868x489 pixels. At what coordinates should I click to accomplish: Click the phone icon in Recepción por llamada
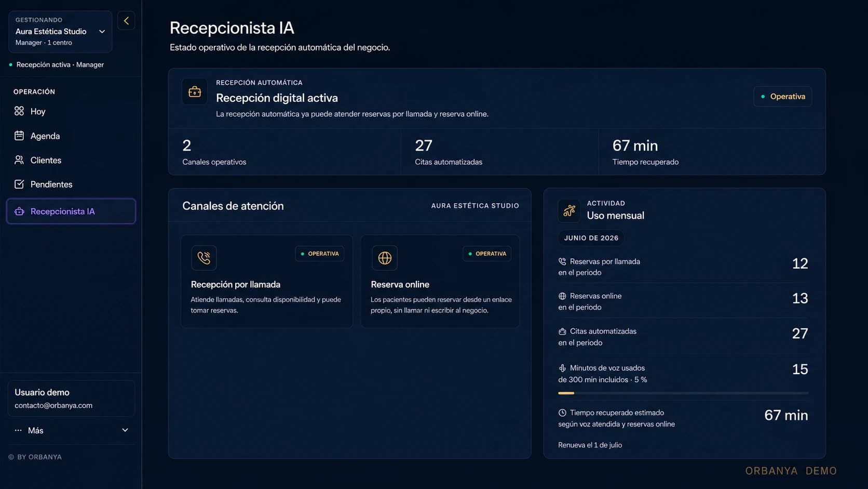[x=204, y=258]
